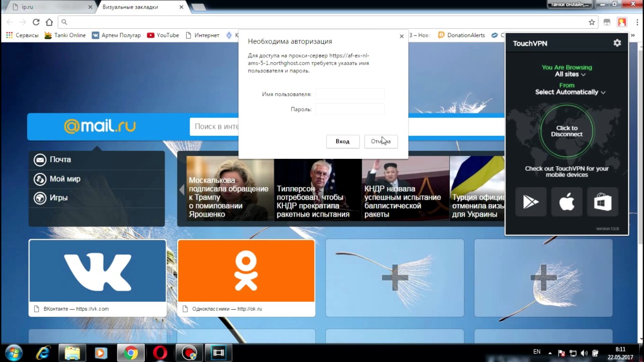Close the ip.ru tab
This screenshot has height=362, width=644.
pyautogui.click(x=91, y=7)
